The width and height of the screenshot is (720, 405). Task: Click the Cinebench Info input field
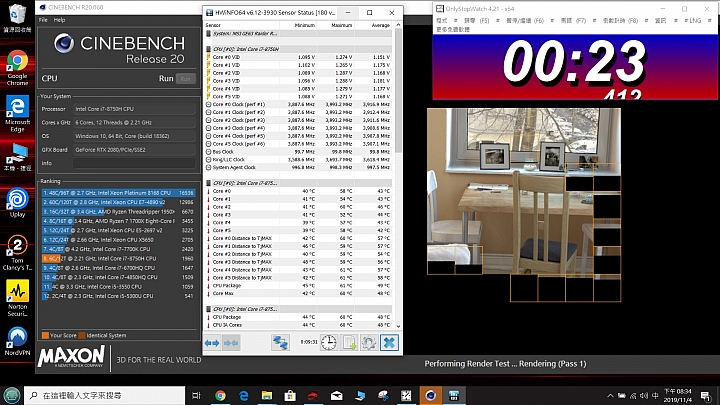pyautogui.click(x=134, y=163)
